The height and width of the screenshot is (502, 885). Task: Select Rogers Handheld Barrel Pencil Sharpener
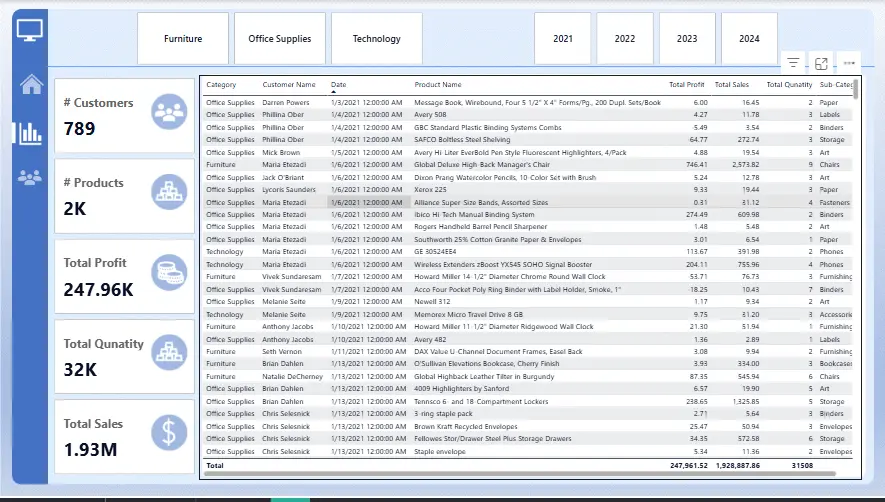(x=481, y=226)
